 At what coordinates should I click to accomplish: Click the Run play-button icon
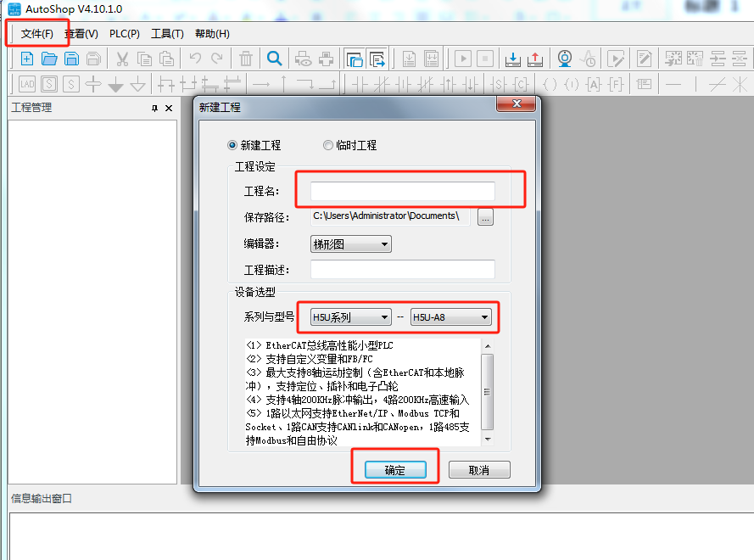click(x=463, y=59)
